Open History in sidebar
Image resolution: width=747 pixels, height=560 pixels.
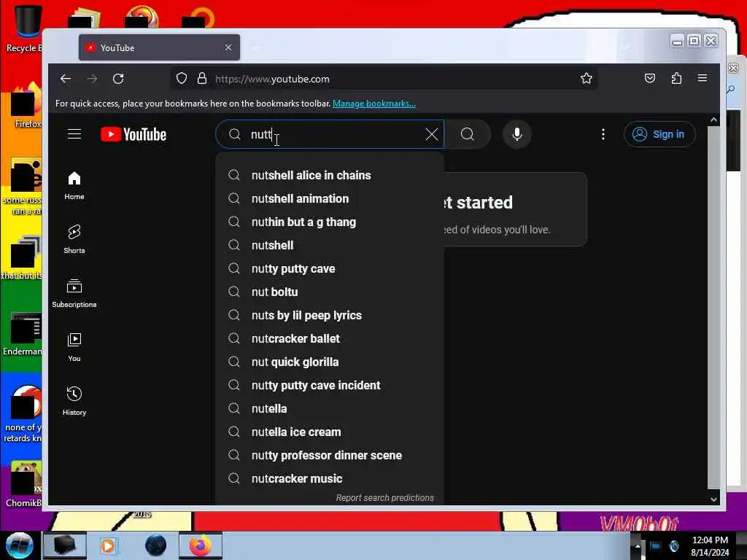[74, 402]
